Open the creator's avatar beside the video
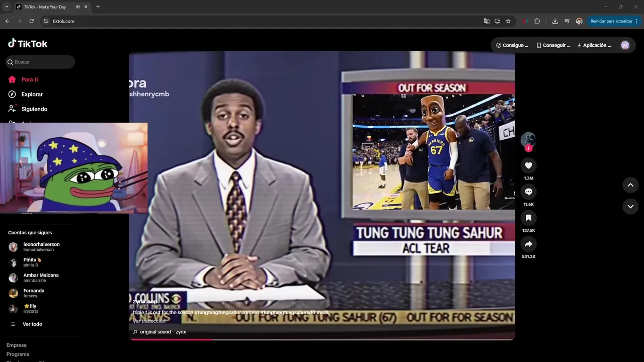 [x=528, y=139]
